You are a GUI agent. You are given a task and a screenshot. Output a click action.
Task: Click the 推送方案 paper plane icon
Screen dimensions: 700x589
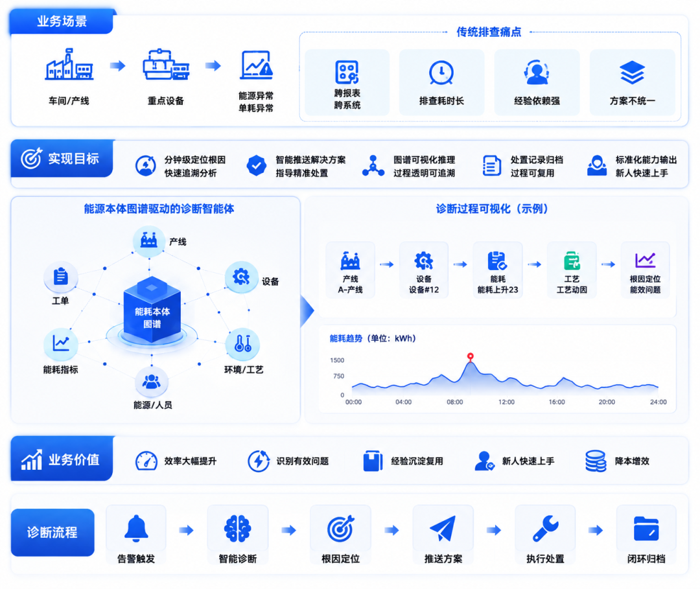tap(443, 529)
